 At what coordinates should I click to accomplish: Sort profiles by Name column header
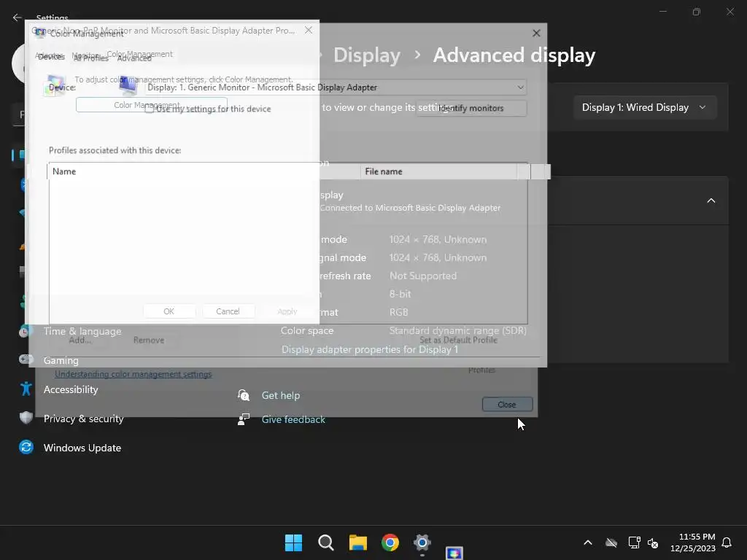click(204, 171)
